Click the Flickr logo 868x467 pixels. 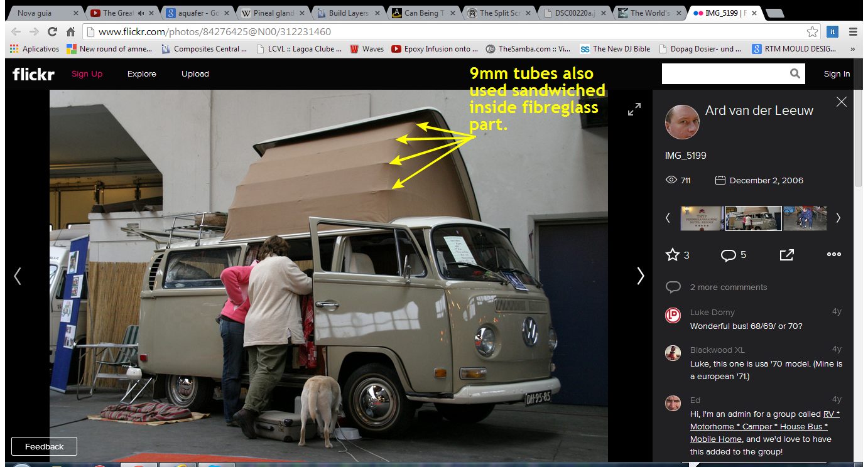33,74
